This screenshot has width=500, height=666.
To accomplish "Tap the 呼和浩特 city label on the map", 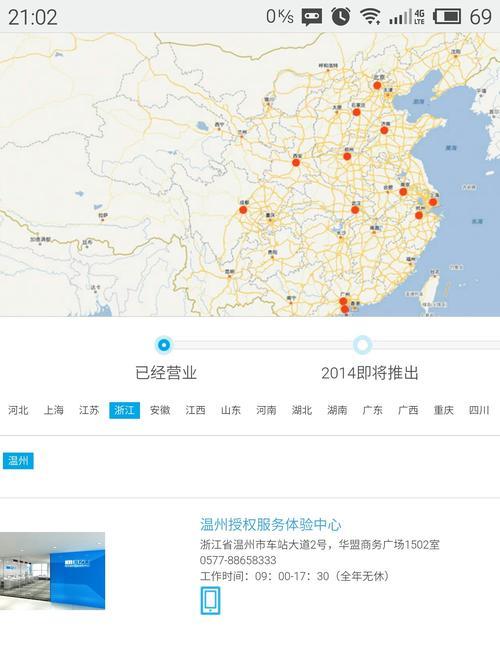I will tap(328, 66).
